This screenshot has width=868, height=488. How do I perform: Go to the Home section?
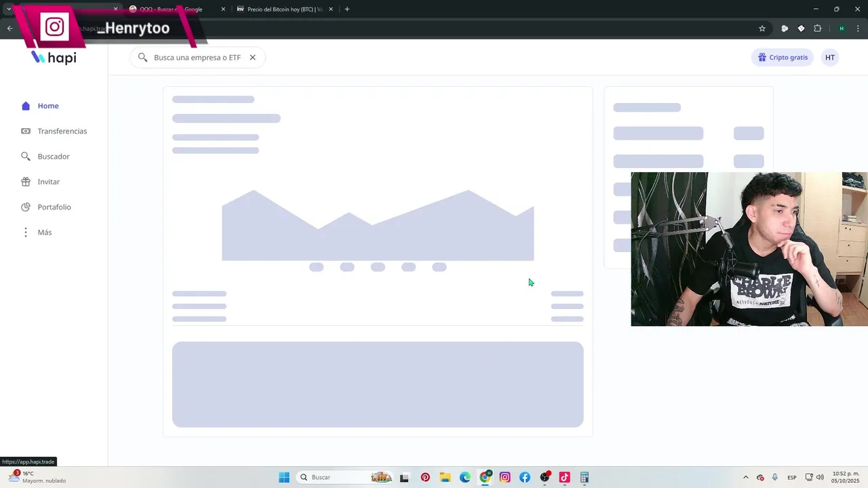pos(40,106)
